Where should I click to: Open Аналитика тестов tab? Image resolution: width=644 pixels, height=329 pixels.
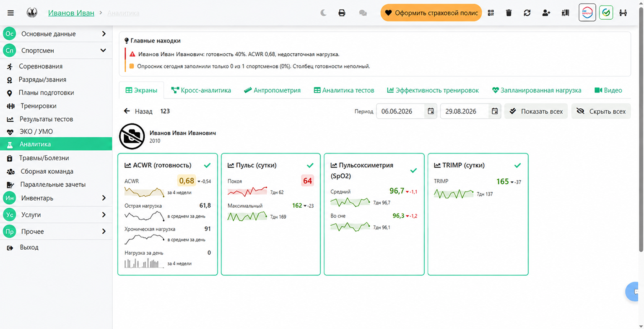point(344,90)
